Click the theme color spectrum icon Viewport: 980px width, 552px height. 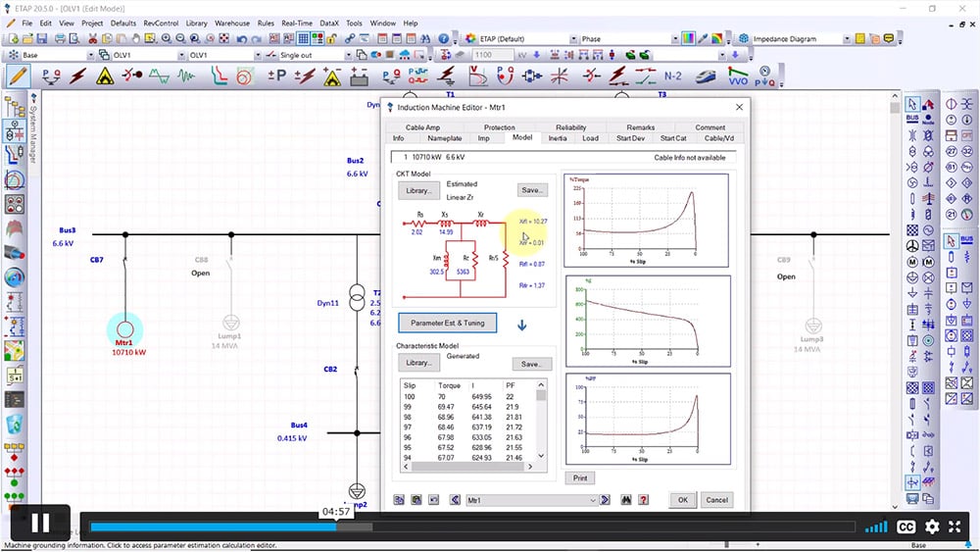[x=688, y=39]
